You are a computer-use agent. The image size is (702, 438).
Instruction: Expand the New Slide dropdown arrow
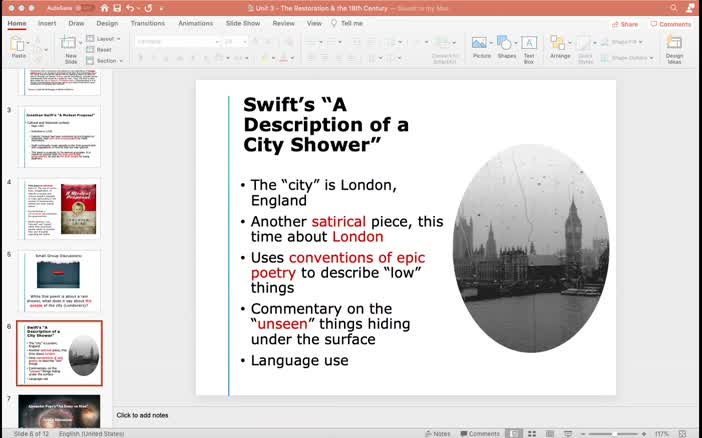click(81, 43)
